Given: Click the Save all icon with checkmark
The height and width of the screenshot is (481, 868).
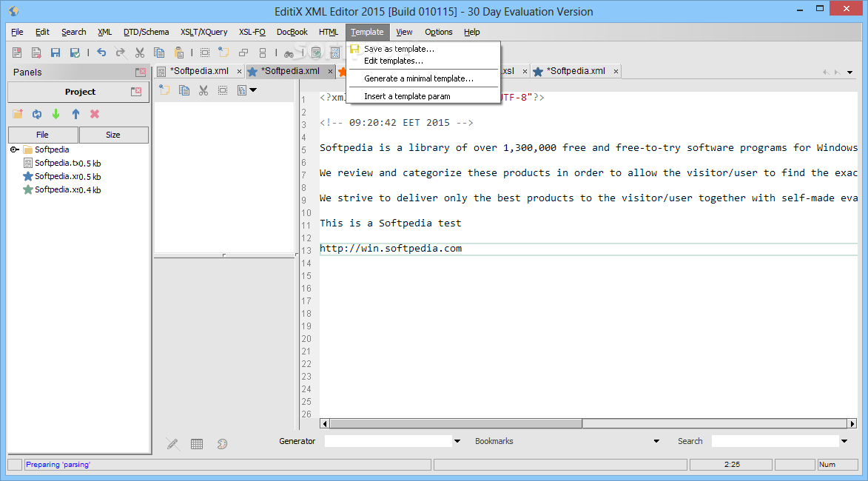Looking at the screenshot, I should point(75,53).
